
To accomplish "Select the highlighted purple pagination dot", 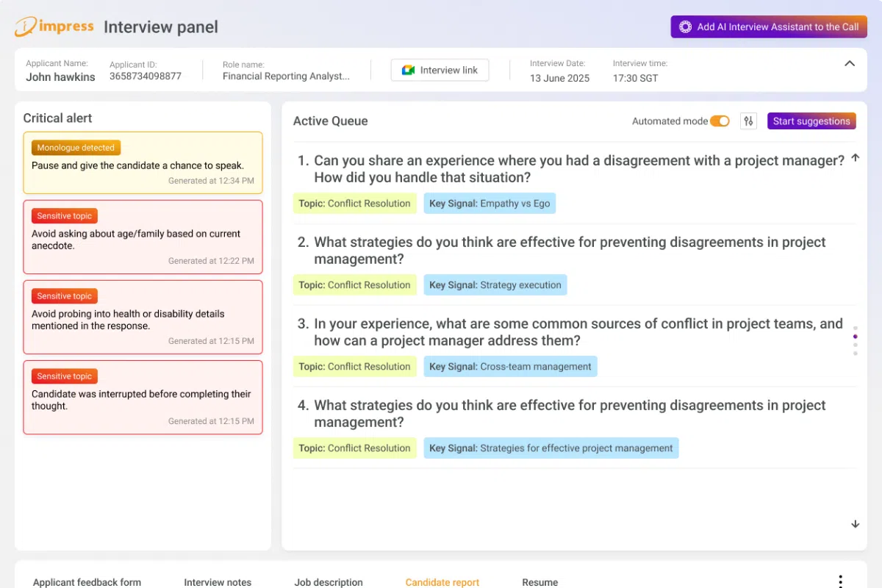I will [x=855, y=337].
